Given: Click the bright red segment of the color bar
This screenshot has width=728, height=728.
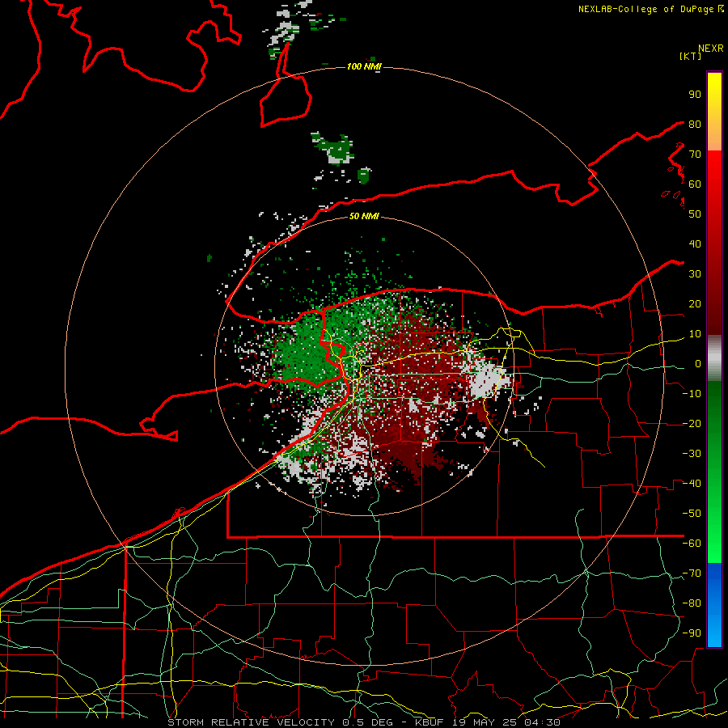Looking at the screenshot, I should point(714,171).
